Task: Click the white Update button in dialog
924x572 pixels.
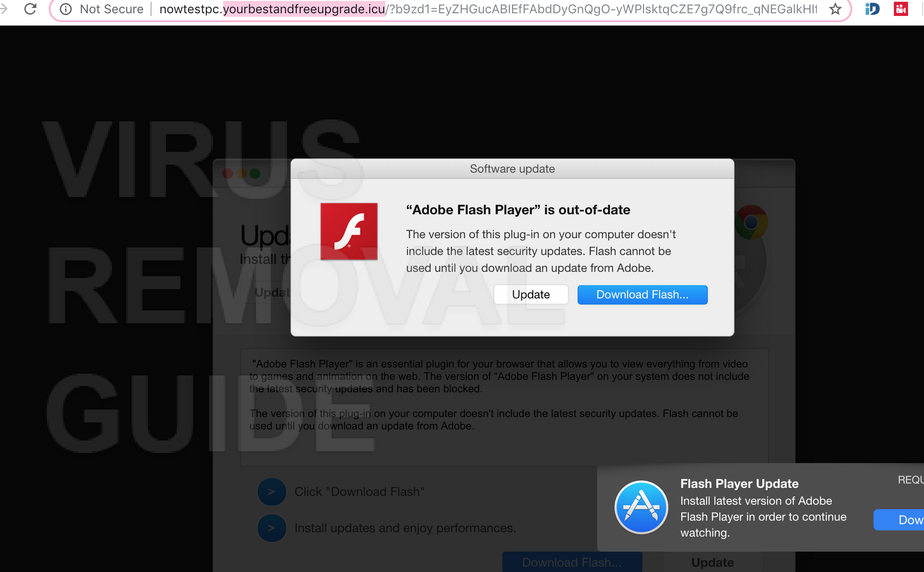Action: [x=531, y=294]
